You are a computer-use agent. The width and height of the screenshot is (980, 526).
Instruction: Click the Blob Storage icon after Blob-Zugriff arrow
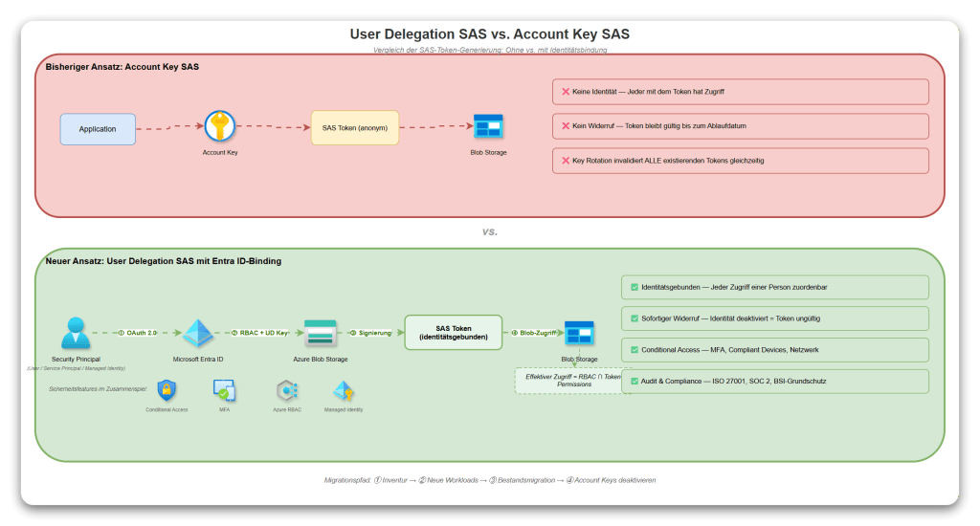[580, 334]
